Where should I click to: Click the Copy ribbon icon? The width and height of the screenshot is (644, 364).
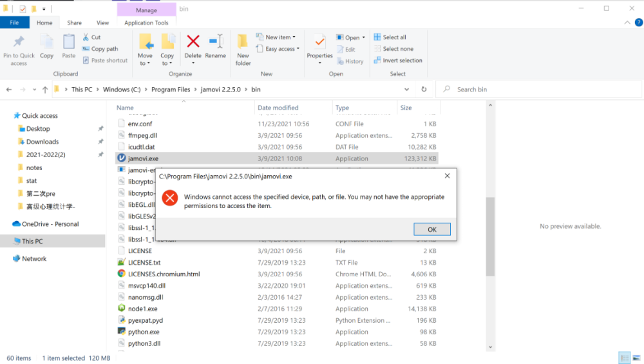(46, 42)
